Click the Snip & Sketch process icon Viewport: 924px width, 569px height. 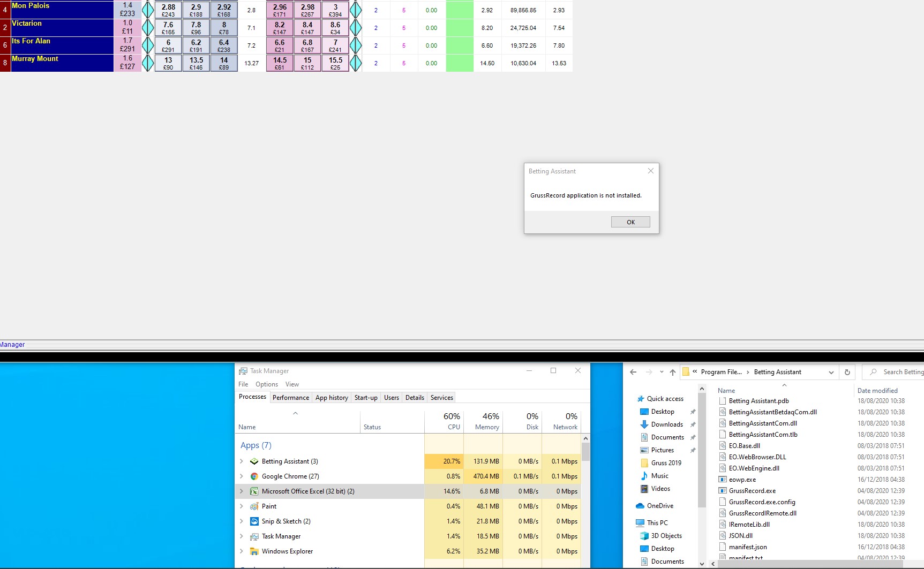pyautogui.click(x=254, y=521)
